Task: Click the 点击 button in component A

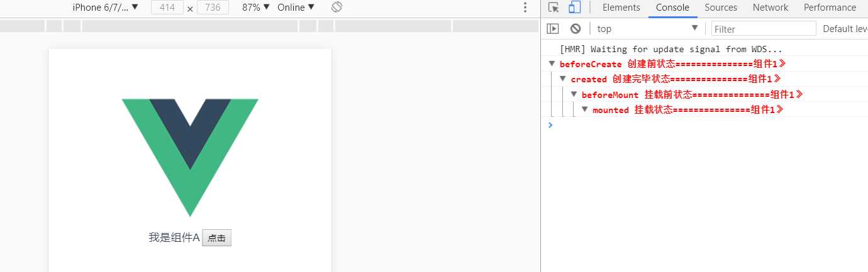Action: coord(217,238)
